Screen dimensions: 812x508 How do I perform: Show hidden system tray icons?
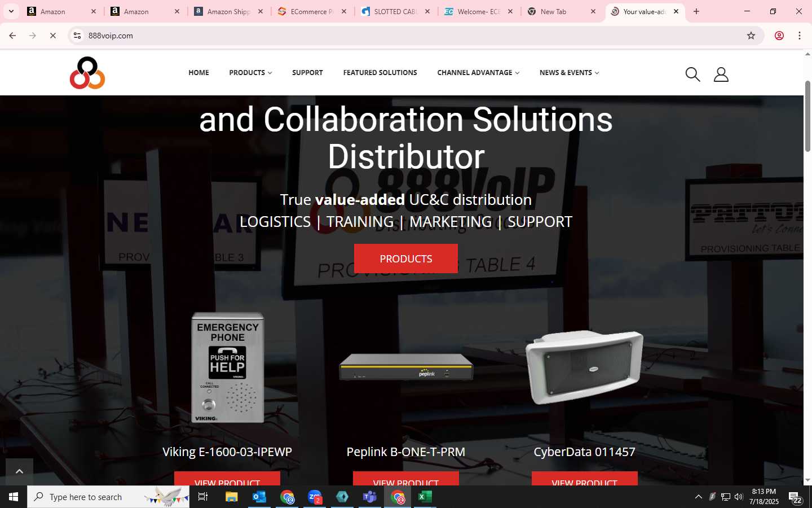point(699,497)
